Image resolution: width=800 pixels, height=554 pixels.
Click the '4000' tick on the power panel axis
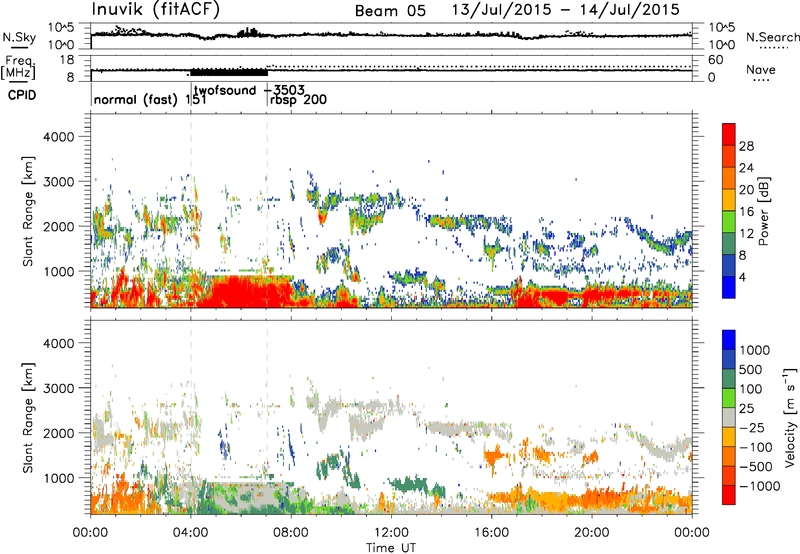(58, 137)
